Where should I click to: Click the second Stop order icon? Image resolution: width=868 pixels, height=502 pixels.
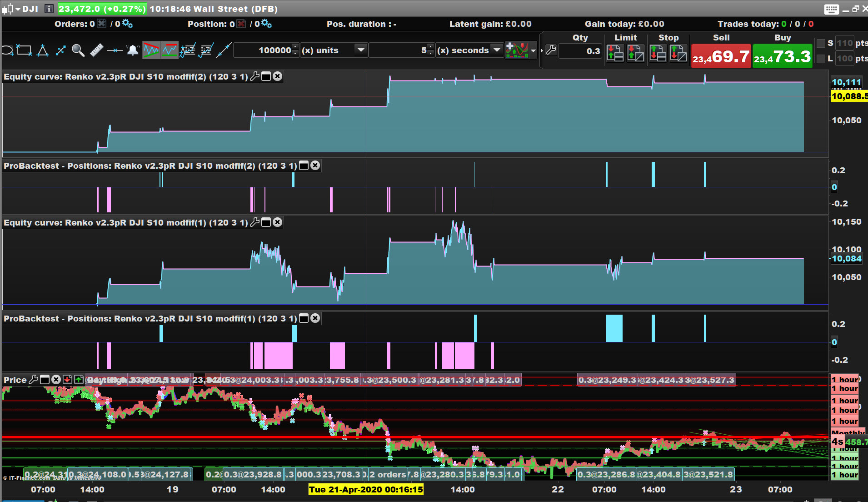point(678,53)
